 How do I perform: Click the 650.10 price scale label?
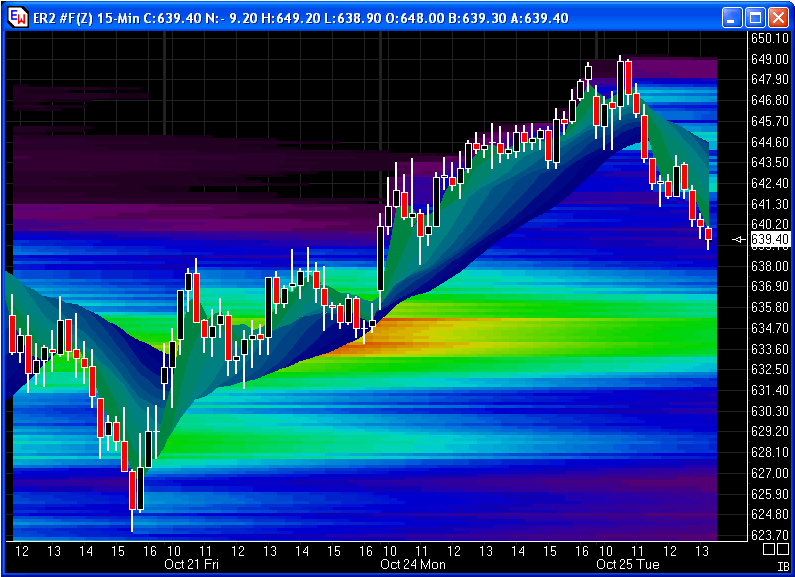coord(770,39)
